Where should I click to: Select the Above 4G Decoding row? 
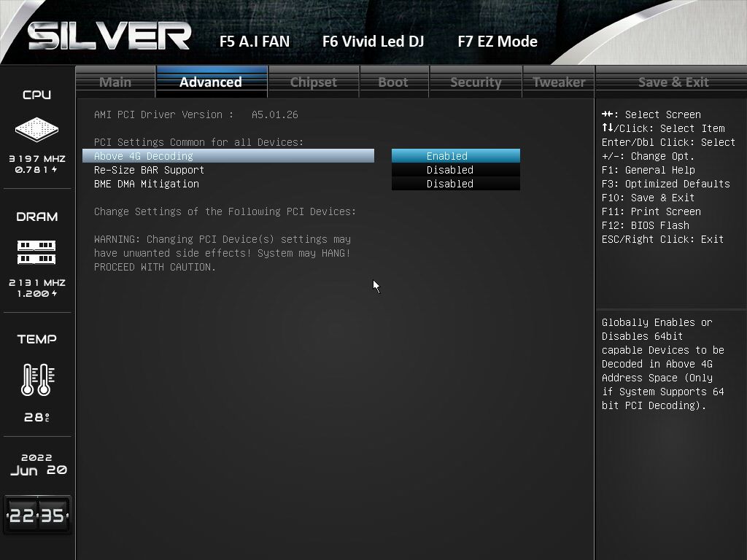[228, 156]
